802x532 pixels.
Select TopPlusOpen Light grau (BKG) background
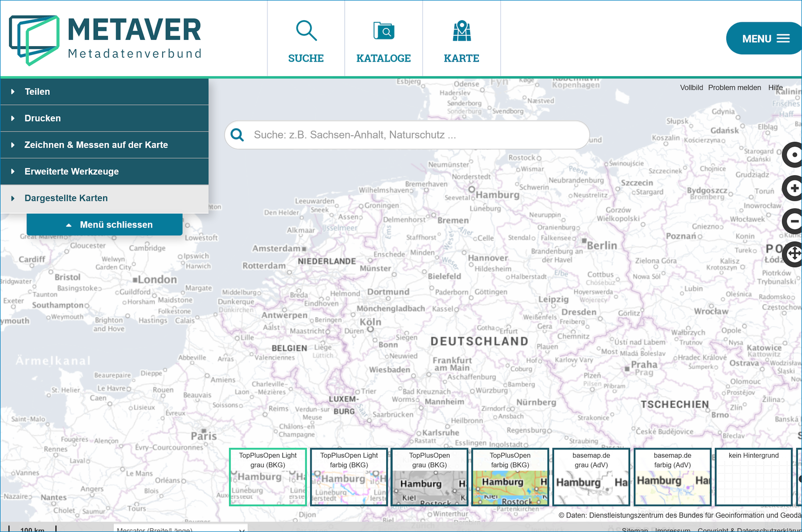point(268,477)
